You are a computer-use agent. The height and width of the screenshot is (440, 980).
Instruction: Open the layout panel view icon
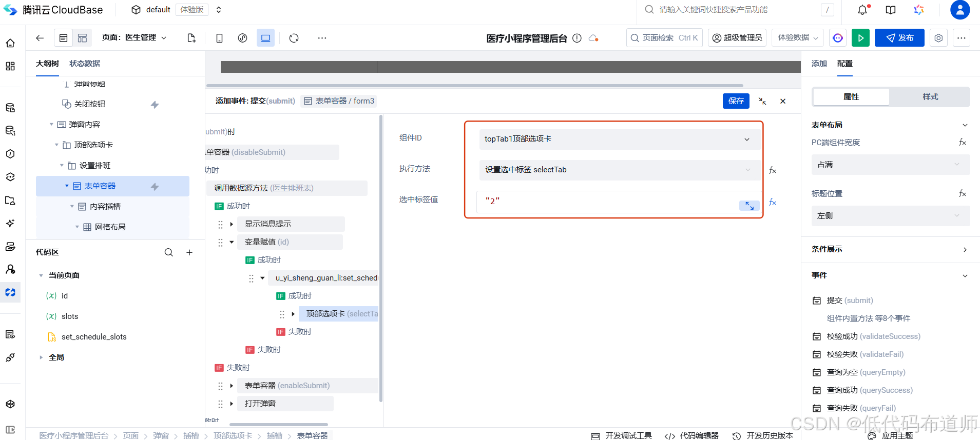pos(82,38)
